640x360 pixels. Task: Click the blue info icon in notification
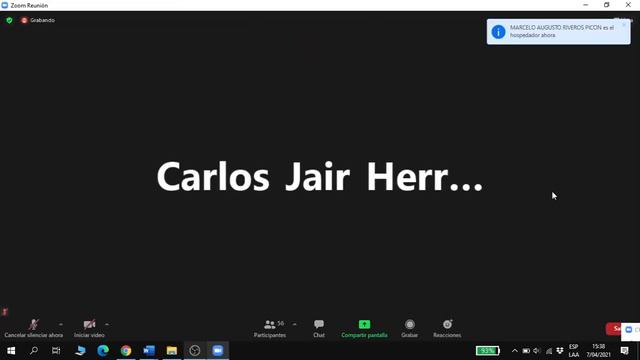[498, 31]
